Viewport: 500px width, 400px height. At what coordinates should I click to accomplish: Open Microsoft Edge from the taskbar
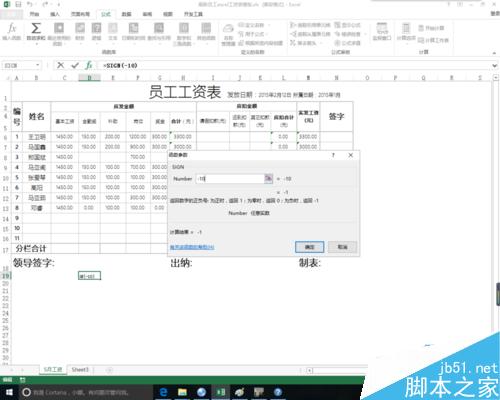coord(164,392)
